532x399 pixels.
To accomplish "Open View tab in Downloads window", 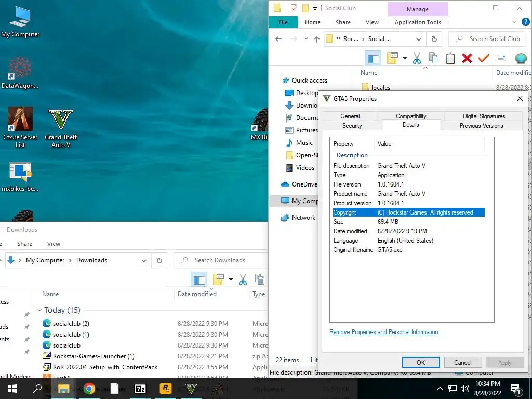I will pos(54,244).
